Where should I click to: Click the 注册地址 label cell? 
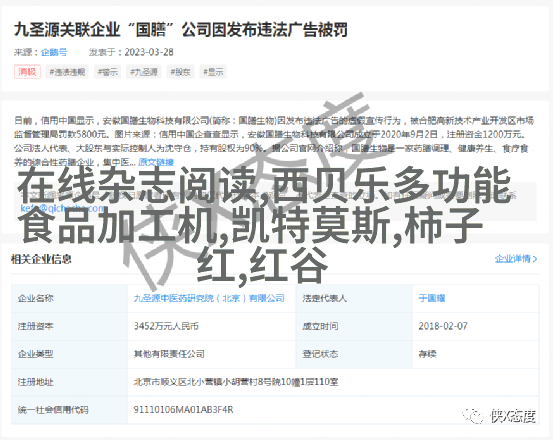tap(69, 382)
